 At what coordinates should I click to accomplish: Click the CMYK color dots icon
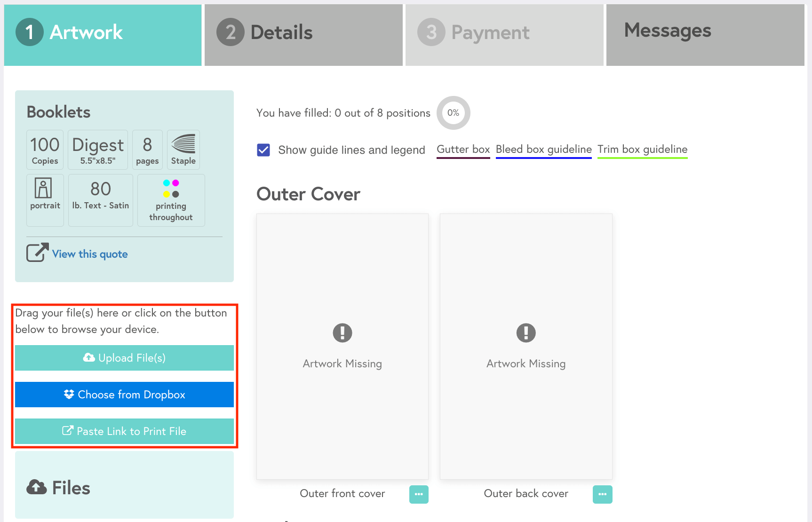point(171,189)
